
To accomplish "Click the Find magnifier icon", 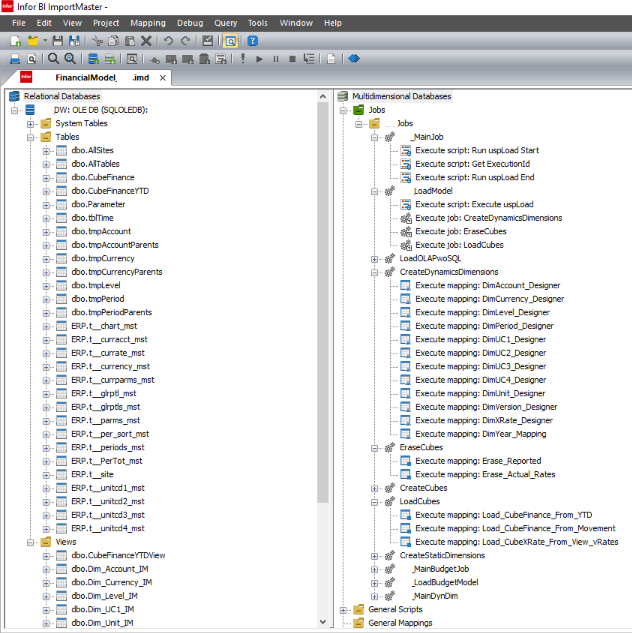I will pos(53,59).
